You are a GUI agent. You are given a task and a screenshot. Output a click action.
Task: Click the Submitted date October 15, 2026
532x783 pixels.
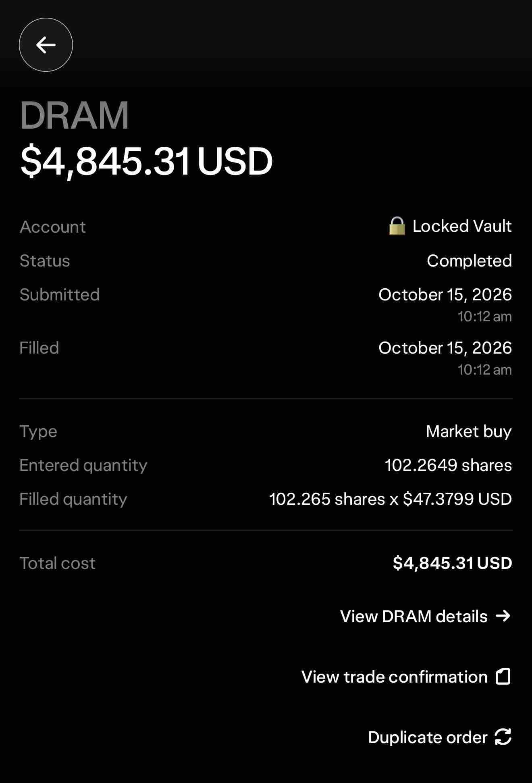(x=445, y=295)
